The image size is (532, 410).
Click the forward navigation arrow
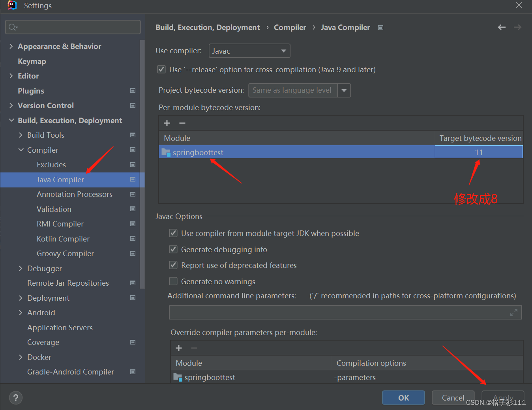pyautogui.click(x=517, y=27)
